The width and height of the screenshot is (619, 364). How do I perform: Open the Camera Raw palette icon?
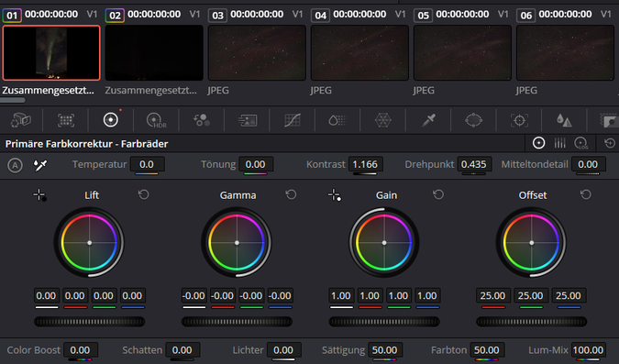point(20,120)
